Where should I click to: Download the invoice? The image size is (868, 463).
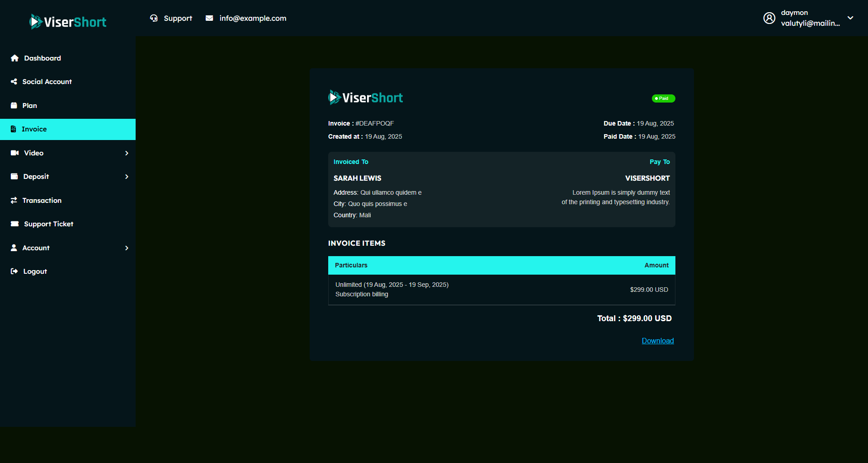point(658,341)
